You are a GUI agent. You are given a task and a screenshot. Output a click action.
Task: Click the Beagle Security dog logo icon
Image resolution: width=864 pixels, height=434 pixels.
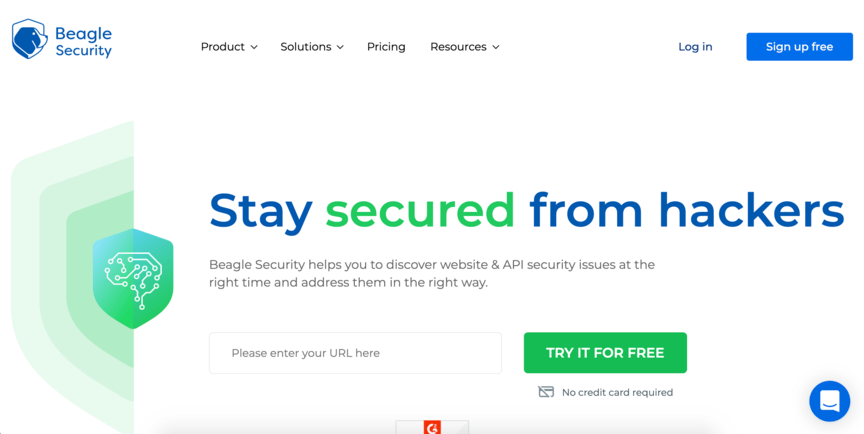pyautogui.click(x=29, y=39)
